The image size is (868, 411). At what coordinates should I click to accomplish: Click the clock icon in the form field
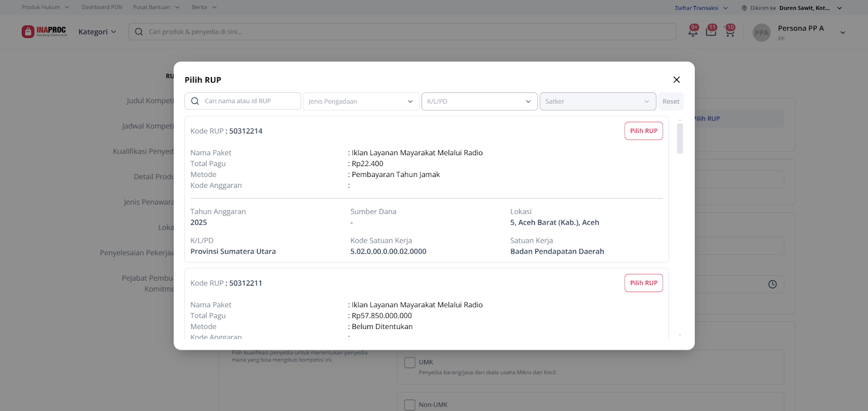pos(773,284)
